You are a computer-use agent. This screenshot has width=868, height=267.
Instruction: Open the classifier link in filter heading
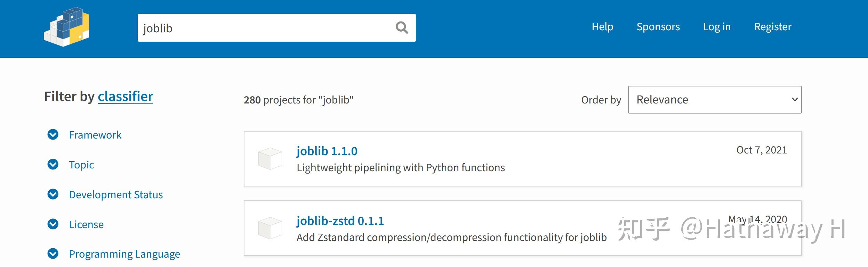125,97
